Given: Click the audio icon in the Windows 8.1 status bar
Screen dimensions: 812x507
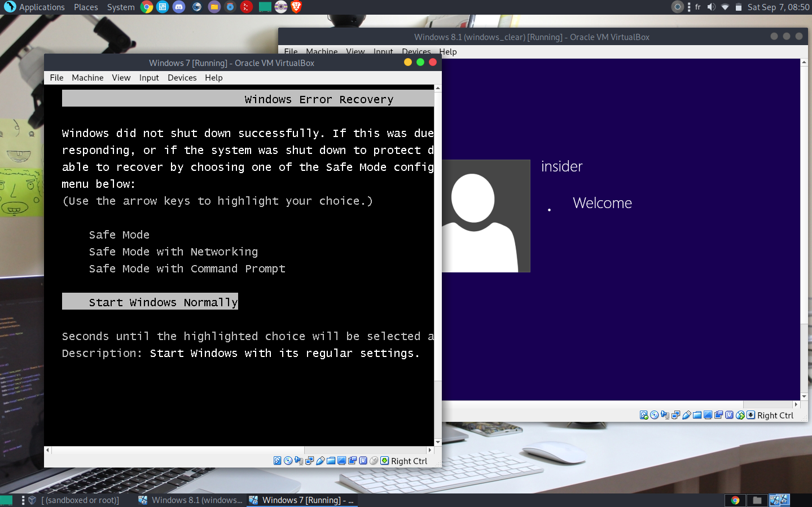Looking at the screenshot, I should 665,416.
